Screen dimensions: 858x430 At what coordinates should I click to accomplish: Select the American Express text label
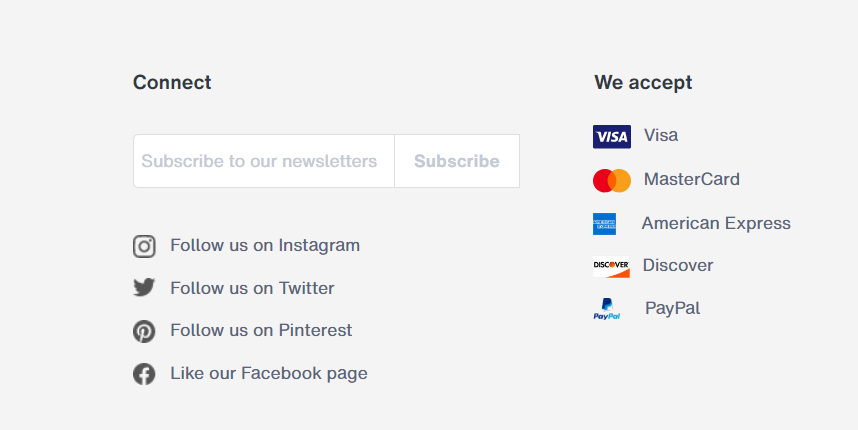coord(716,223)
